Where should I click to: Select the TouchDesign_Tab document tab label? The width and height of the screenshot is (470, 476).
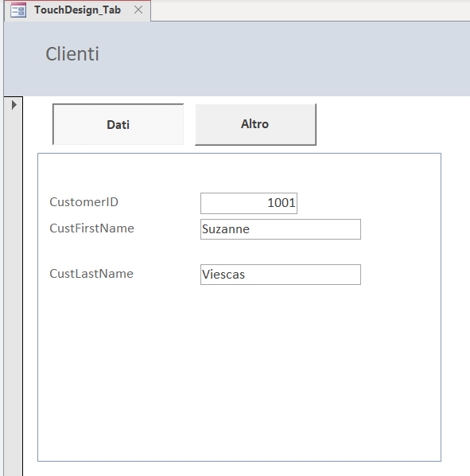[77, 10]
